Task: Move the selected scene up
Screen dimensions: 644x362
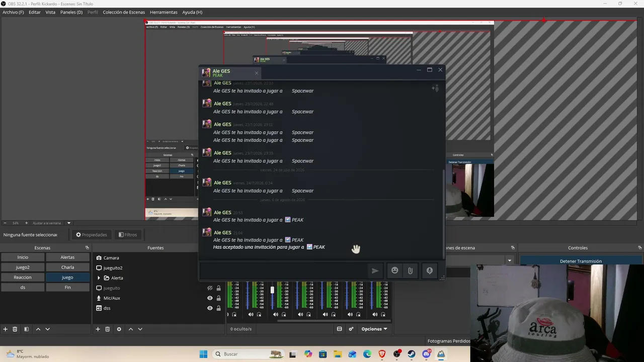Action: [38, 329]
